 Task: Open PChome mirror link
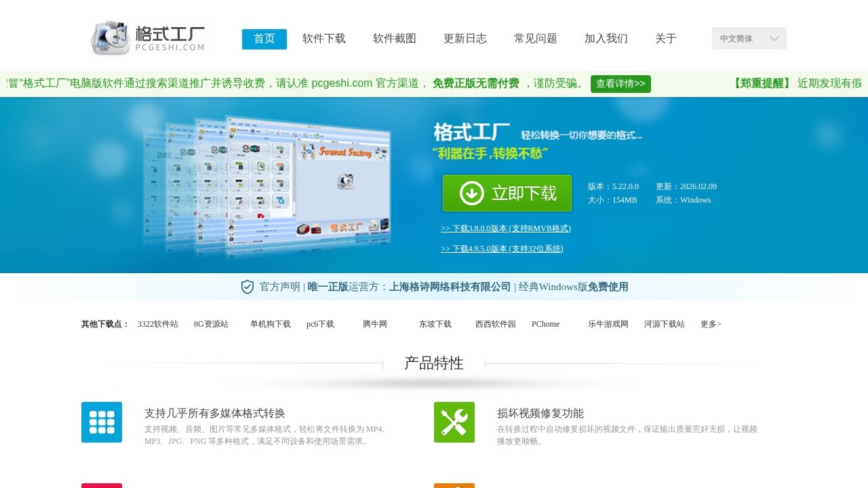click(x=546, y=324)
